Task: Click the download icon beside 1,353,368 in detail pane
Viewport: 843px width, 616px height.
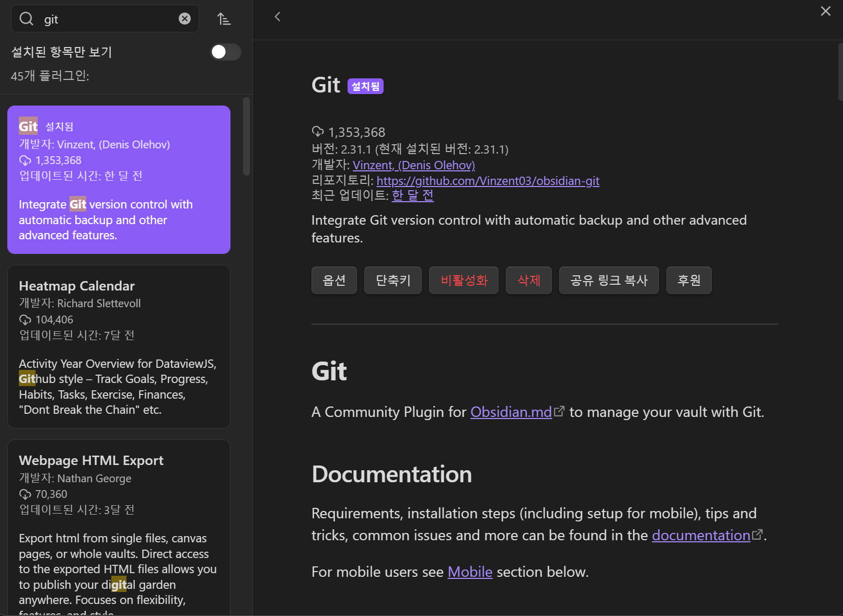Action: pos(318,131)
